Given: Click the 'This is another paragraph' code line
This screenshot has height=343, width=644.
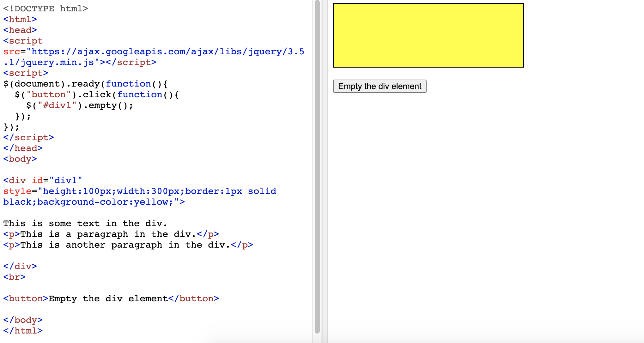Looking at the screenshot, I should [x=128, y=245].
